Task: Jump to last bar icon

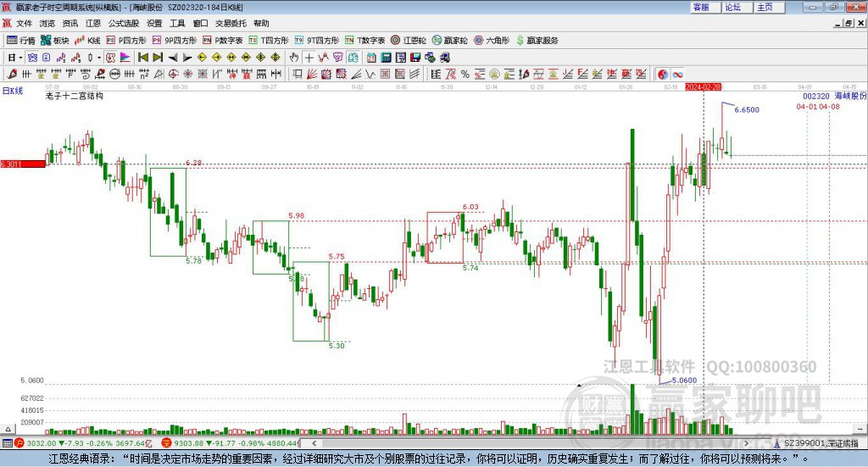Action: click(158, 58)
